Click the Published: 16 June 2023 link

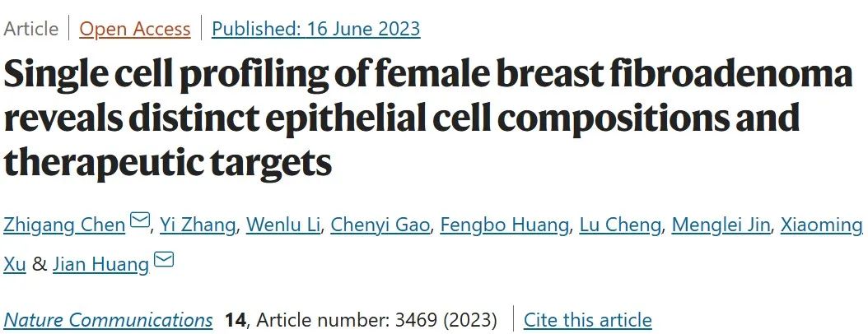click(316, 29)
